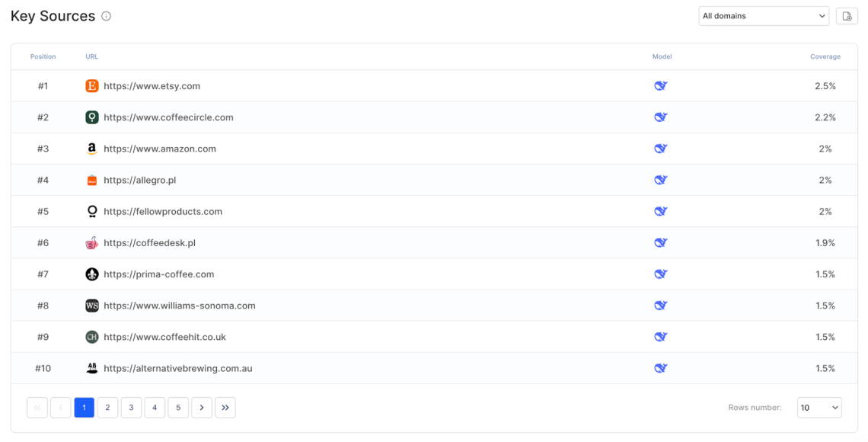Open the All domains filter dropdown
This screenshot has height=442, width=868.
click(764, 15)
